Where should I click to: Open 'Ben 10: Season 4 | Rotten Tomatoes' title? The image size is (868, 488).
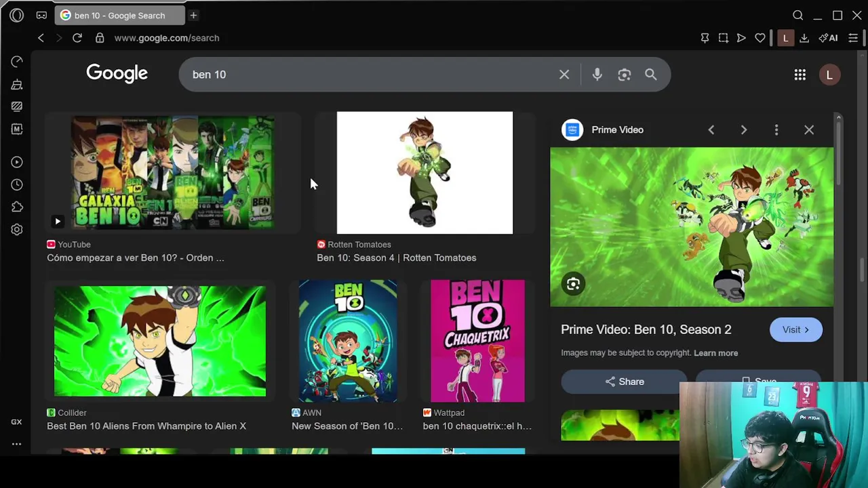397,258
